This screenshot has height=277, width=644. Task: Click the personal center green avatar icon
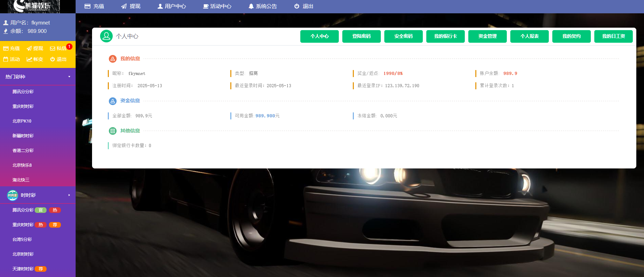106,36
